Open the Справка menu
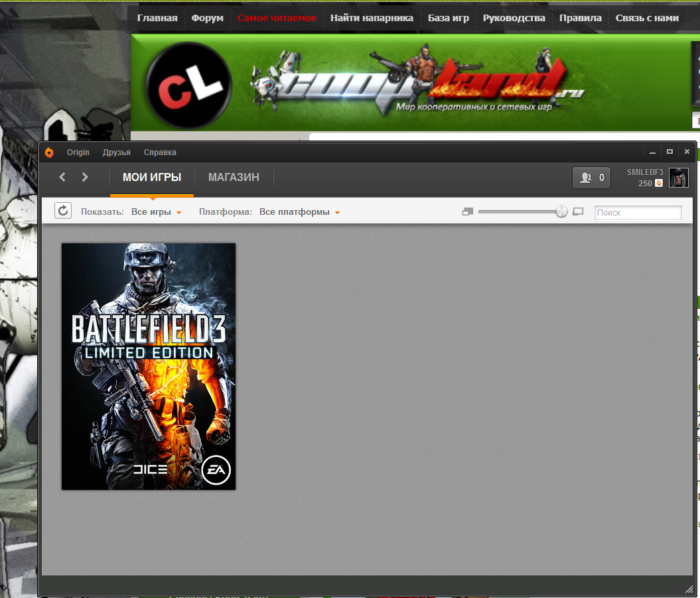The height and width of the screenshot is (598, 700). click(160, 152)
